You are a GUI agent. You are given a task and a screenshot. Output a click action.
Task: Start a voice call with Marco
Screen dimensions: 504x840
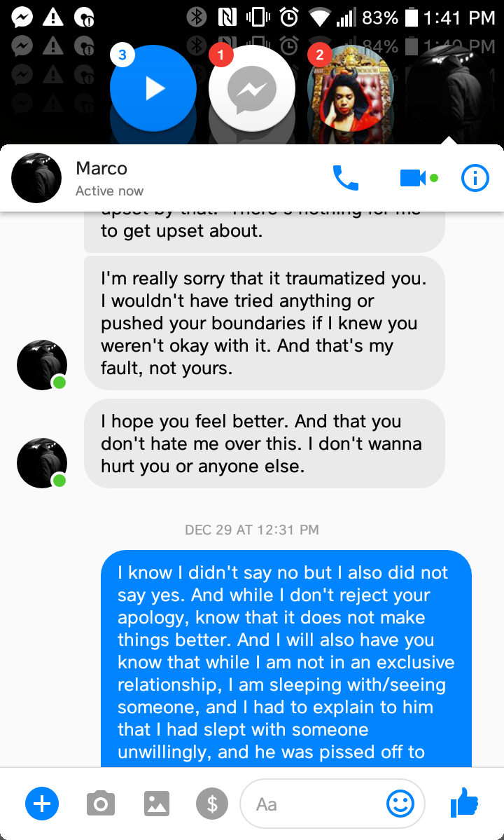(x=346, y=177)
